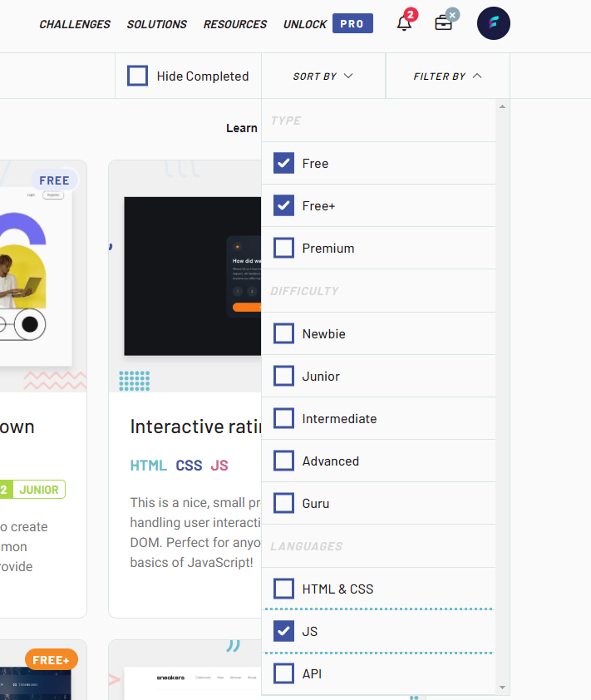Image resolution: width=591 pixels, height=700 pixels.
Task: Tick the Guru difficulty checkbox
Action: point(284,503)
